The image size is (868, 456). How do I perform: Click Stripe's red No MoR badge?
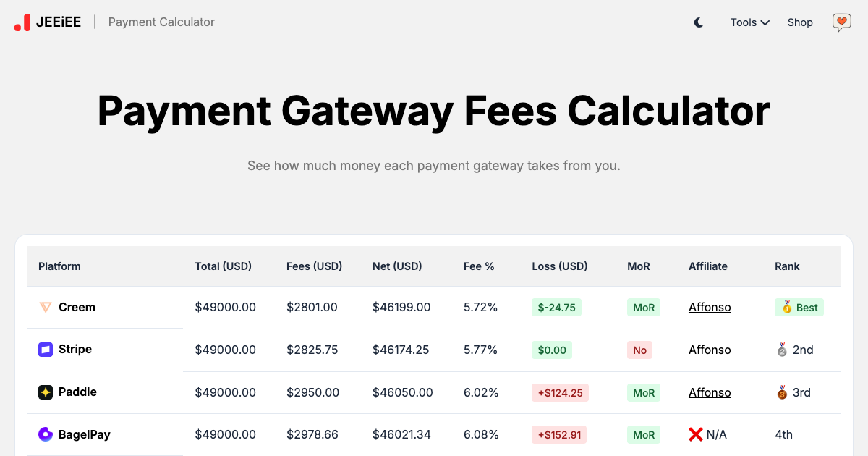(x=639, y=350)
